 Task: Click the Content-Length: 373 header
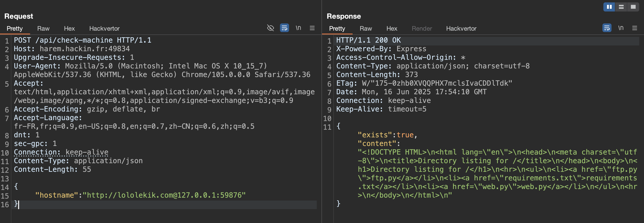point(377,75)
